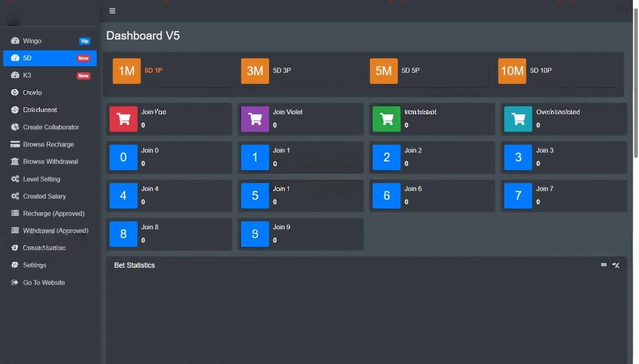This screenshot has width=639, height=364.
Task: Click the blue number 9 tile
Action: click(255, 234)
